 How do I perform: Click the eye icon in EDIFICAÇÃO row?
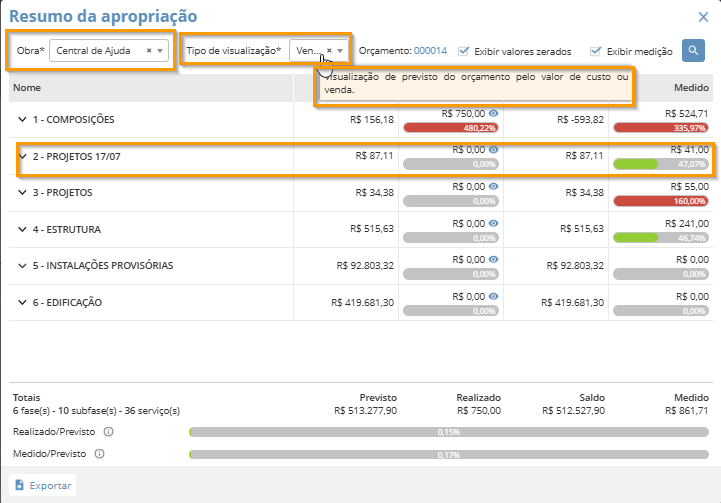tap(493, 296)
